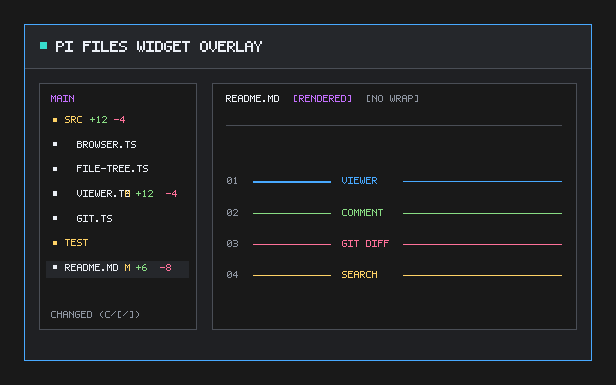The height and width of the screenshot is (385, 616).
Task: Click the SRC +12 additions count
Action: coord(98,120)
